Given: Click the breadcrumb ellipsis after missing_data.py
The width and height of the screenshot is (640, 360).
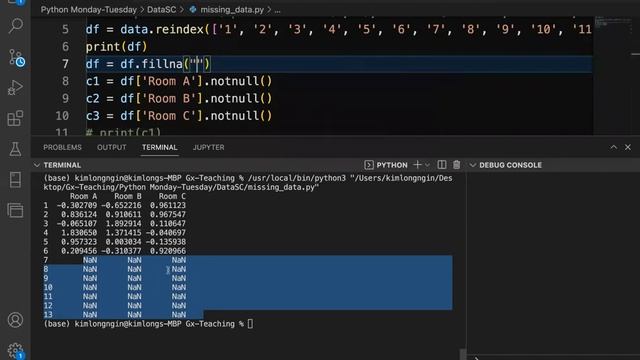Looking at the screenshot, I should 278,10.
